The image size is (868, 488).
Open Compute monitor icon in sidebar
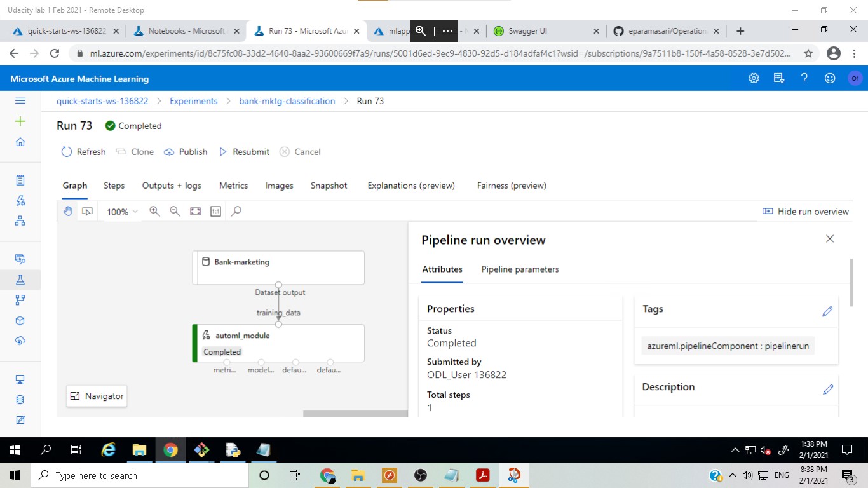click(20, 379)
